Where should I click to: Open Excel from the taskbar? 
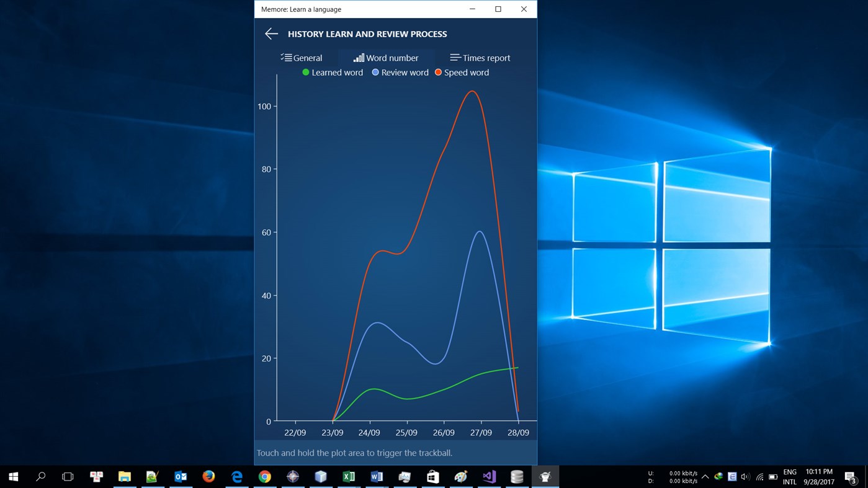click(348, 477)
